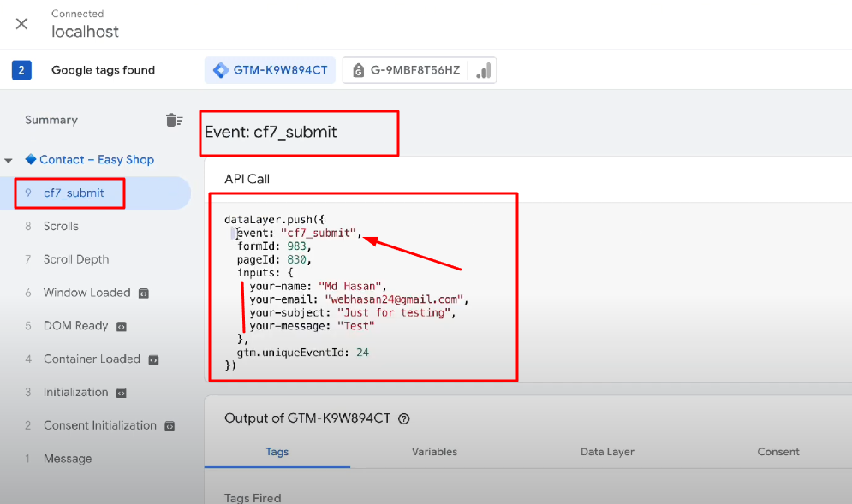Viewport: 852px width, 504px height.
Task: Select the Container Loaded event
Action: [x=92, y=359]
